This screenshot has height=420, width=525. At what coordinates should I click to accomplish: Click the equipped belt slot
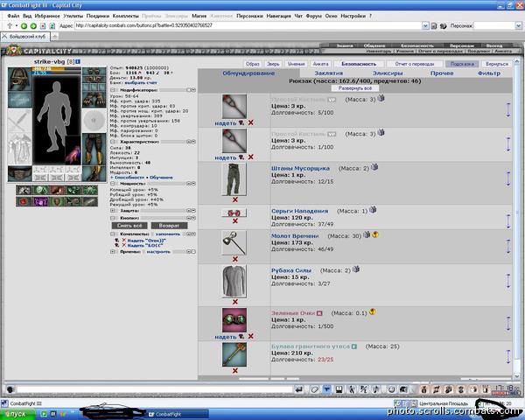click(x=20, y=174)
